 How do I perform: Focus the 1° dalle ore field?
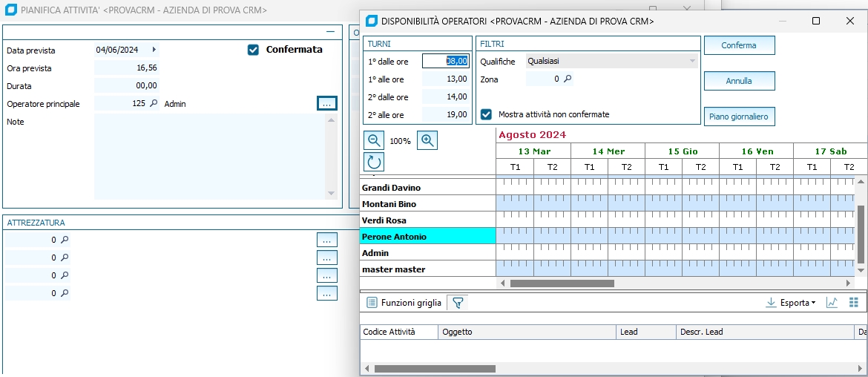tap(446, 61)
